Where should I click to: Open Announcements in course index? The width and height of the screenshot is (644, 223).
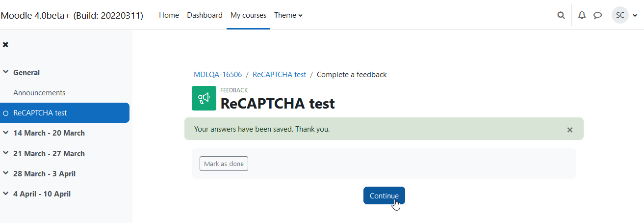tap(39, 93)
